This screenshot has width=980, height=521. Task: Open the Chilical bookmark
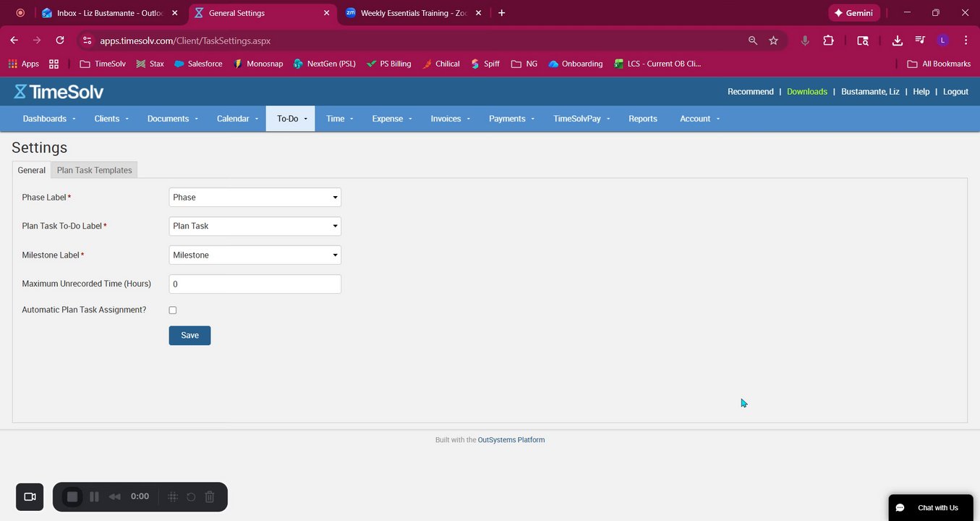441,64
